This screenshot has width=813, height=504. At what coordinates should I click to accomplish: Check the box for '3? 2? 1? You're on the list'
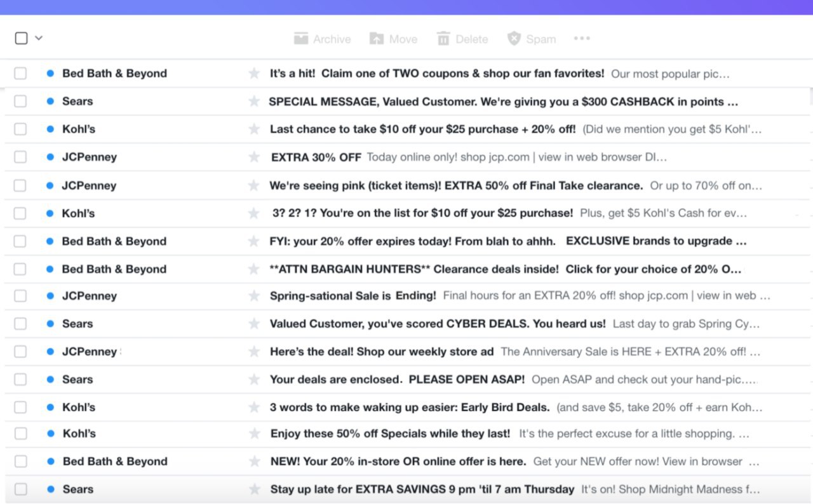pyautogui.click(x=20, y=213)
